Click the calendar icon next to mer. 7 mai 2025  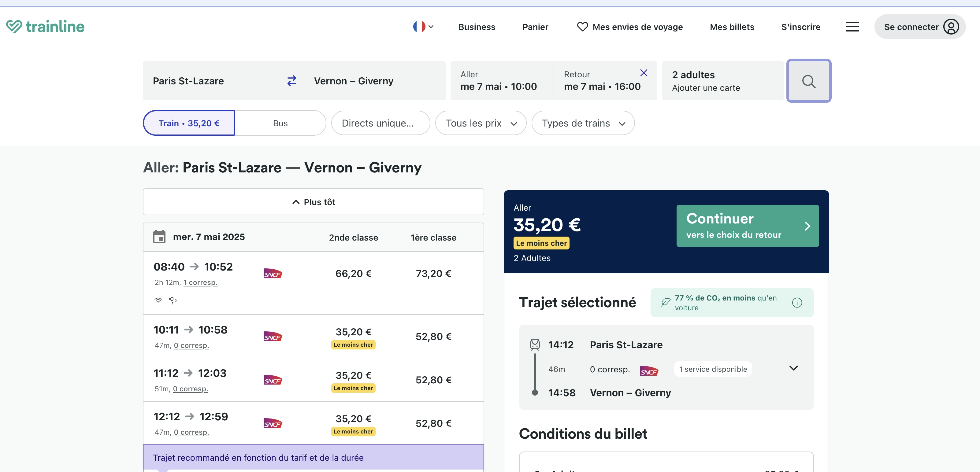159,237
